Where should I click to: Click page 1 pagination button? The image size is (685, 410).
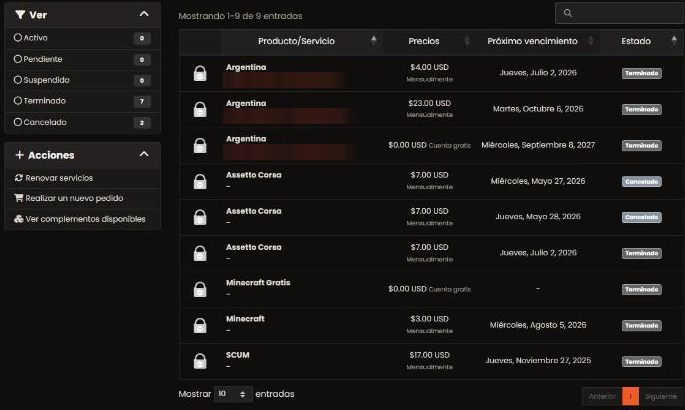630,396
